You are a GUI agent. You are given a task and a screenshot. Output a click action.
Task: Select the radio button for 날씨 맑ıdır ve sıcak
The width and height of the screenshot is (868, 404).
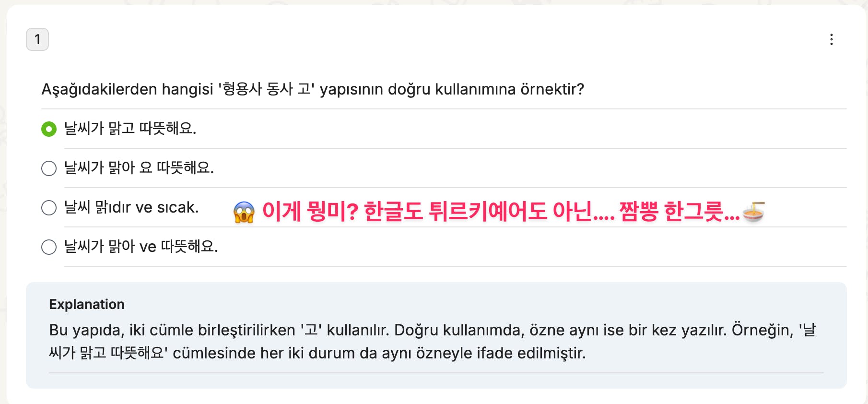(49, 208)
